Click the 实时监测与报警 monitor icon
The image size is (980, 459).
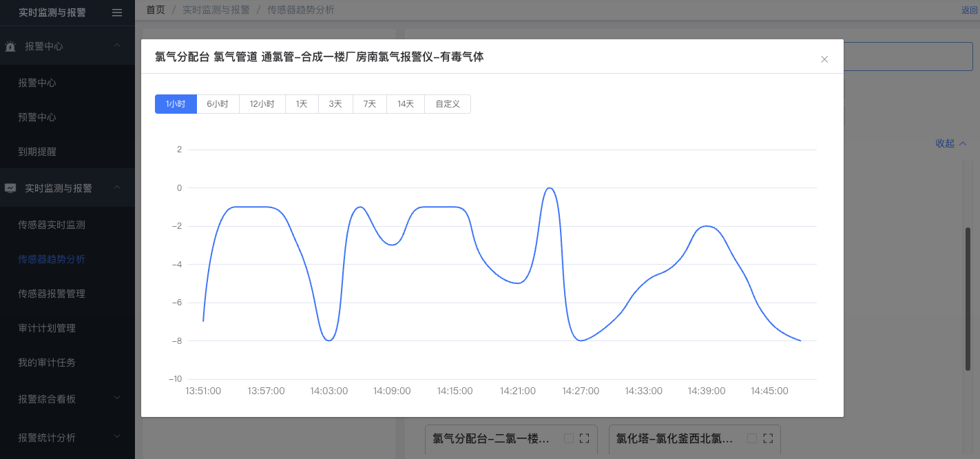pos(10,188)
